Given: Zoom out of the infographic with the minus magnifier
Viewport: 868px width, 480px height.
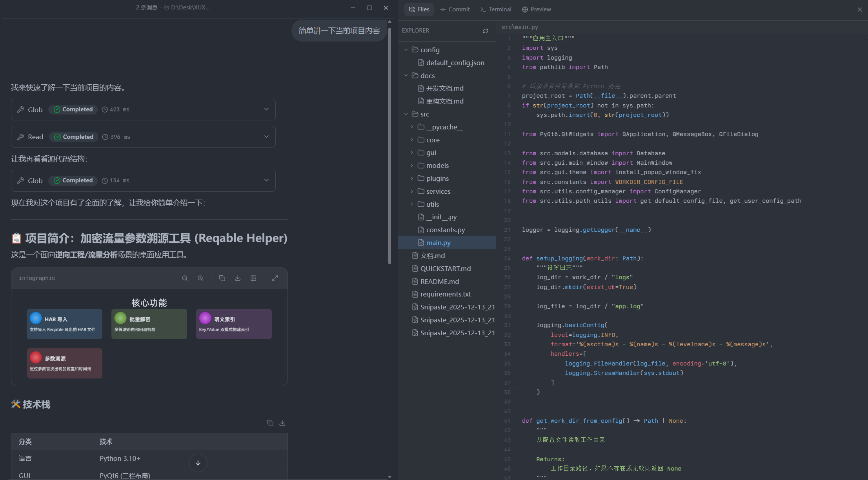Looking at the screenshot, I should click(185, 278).
